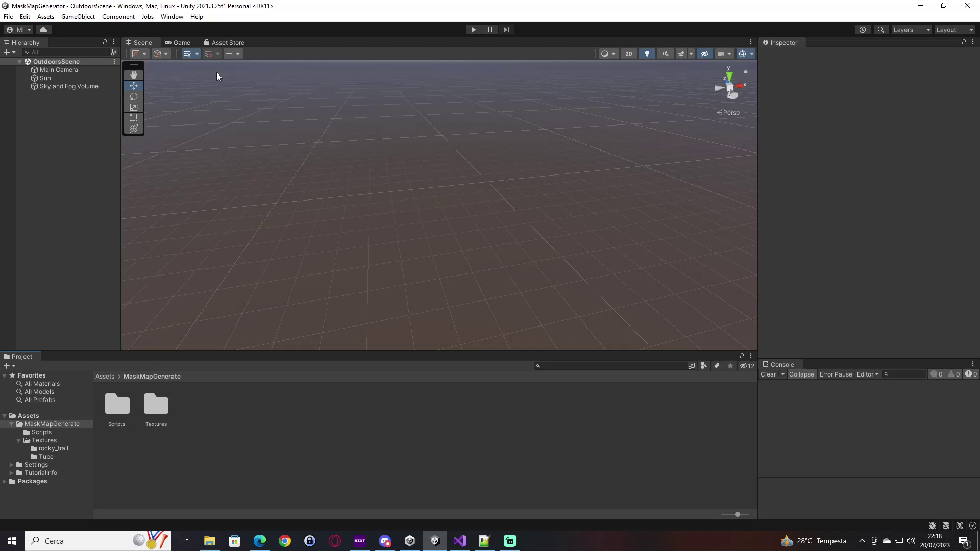
Task: Click the open-in-search icon in Project panel
Action: (x=692, y=366)
